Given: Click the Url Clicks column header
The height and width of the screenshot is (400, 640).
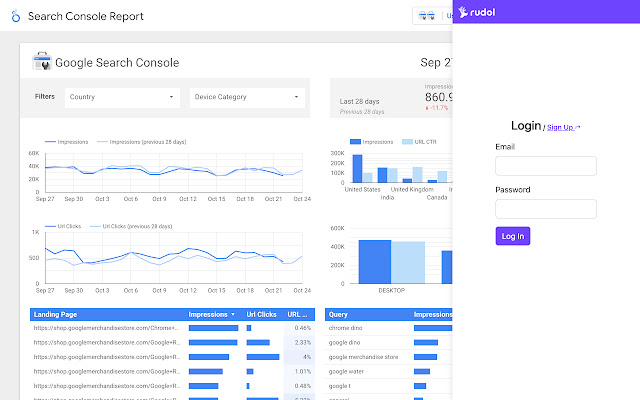Looking at the screenshot, I should pos(261,314).
